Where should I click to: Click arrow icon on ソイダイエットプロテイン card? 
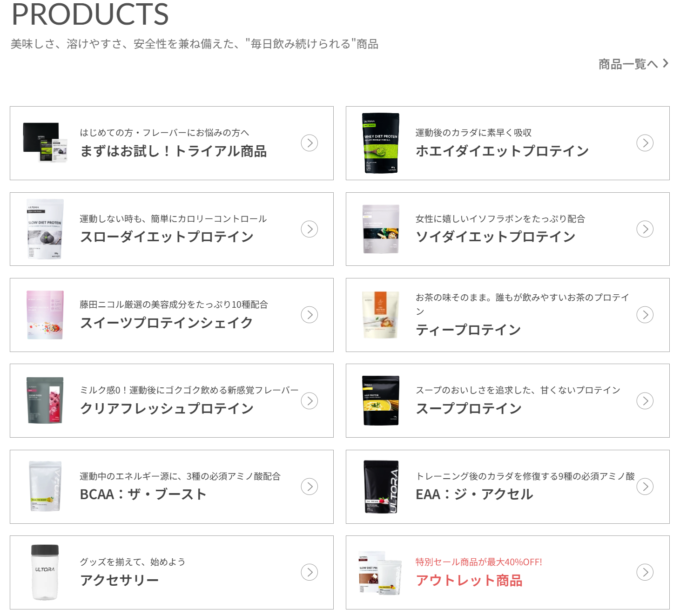(x=645, y=229)
